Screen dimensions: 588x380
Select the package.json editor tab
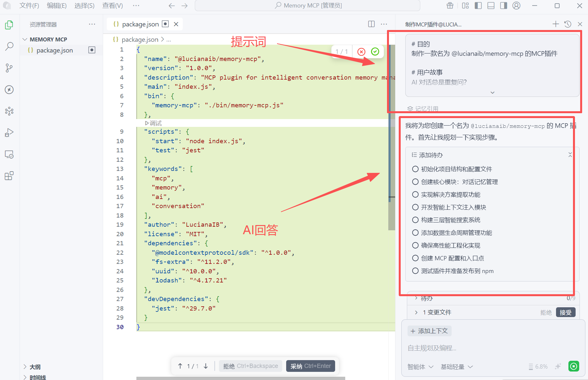coord(140,24)
